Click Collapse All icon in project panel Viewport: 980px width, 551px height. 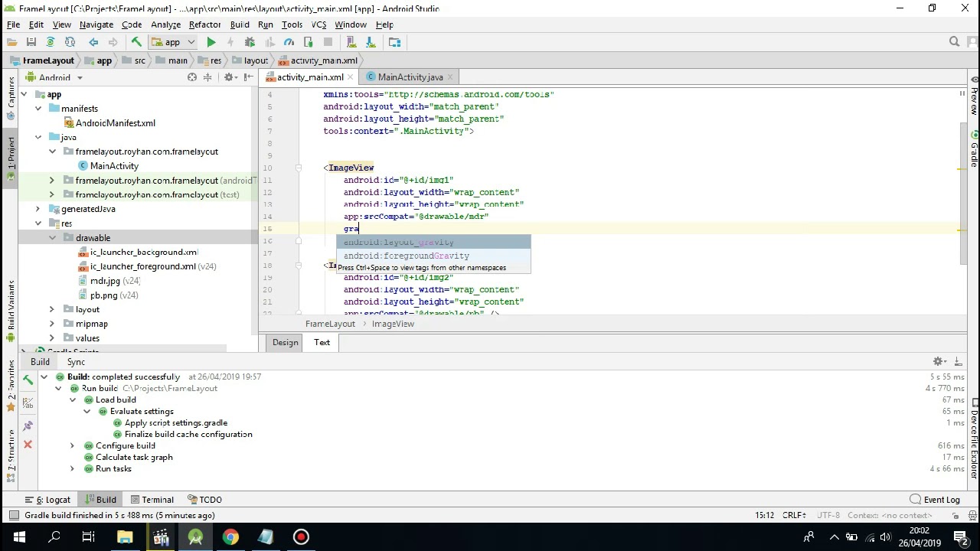point(207,77)
